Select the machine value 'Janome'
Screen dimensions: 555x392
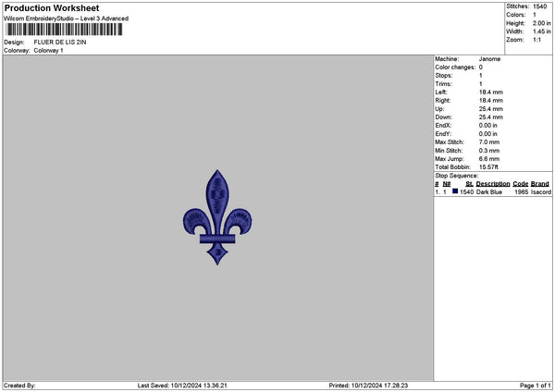coord(489,59)
